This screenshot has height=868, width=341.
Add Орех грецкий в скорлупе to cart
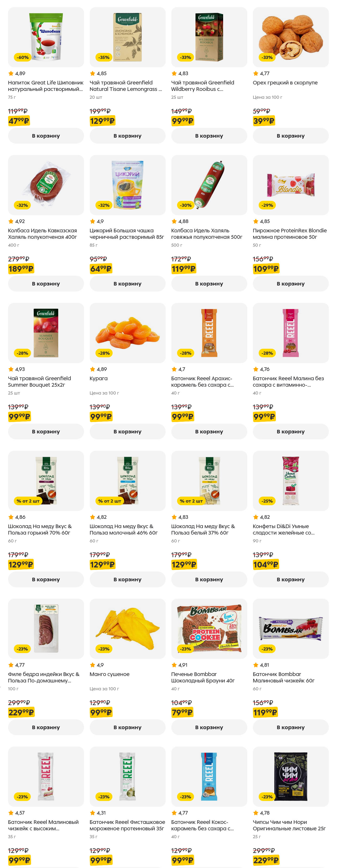point(290,136)
